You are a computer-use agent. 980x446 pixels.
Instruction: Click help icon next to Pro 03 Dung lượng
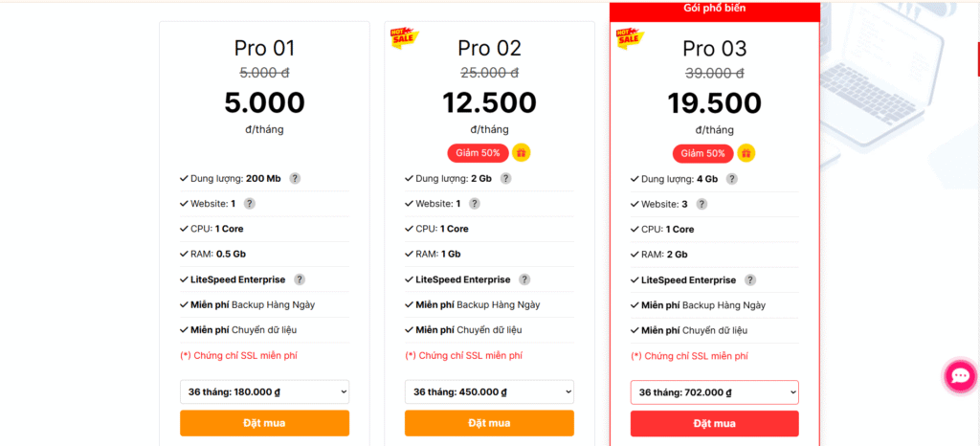[x=731, y=178]
